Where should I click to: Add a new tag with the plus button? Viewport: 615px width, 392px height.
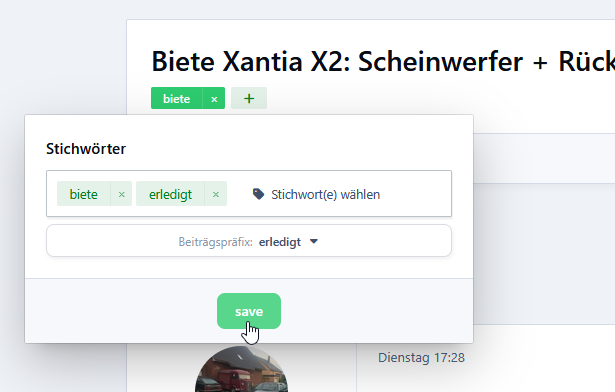click(249, 98)
